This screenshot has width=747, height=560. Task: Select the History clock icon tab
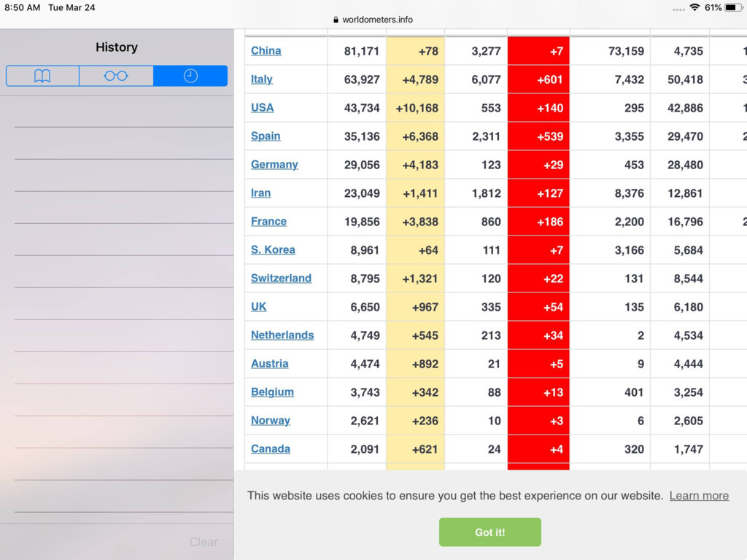pyautogui.click(x=190, y=76)
